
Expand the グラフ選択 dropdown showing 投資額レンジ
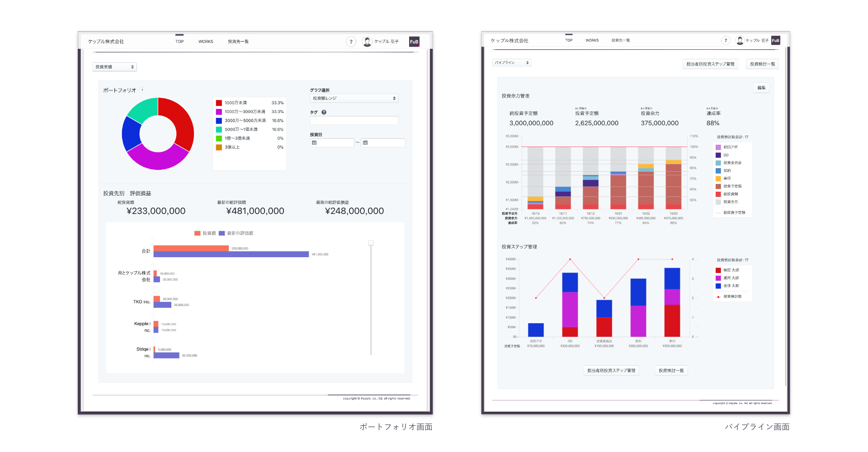354,99
